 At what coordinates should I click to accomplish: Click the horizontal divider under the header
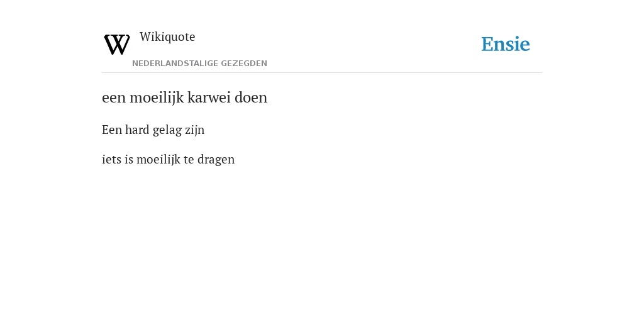point(322,73)
